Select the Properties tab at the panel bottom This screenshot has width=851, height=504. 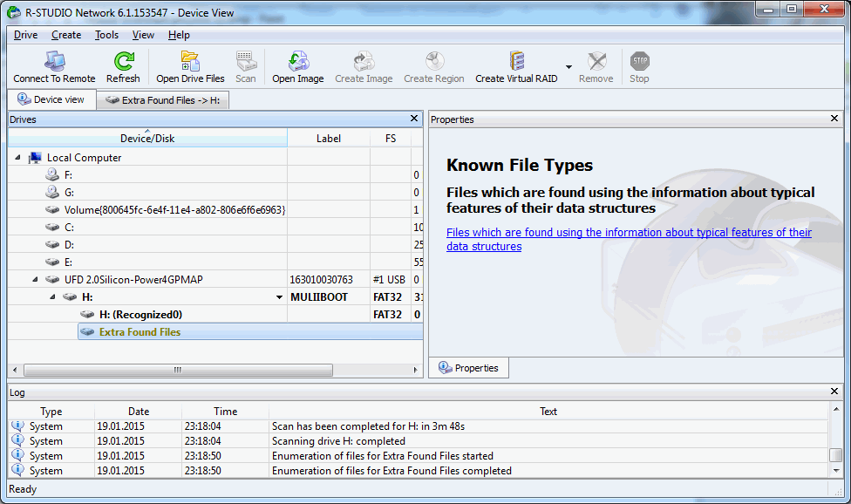pyautogui.click(x=468, y=368)
